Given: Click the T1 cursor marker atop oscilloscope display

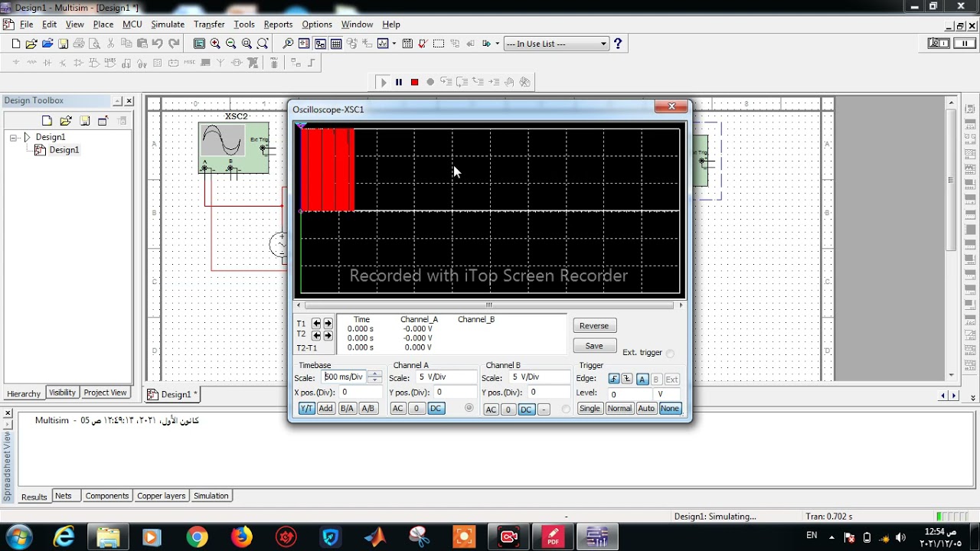Looking at the screenshot, I should tap(300, 126).
